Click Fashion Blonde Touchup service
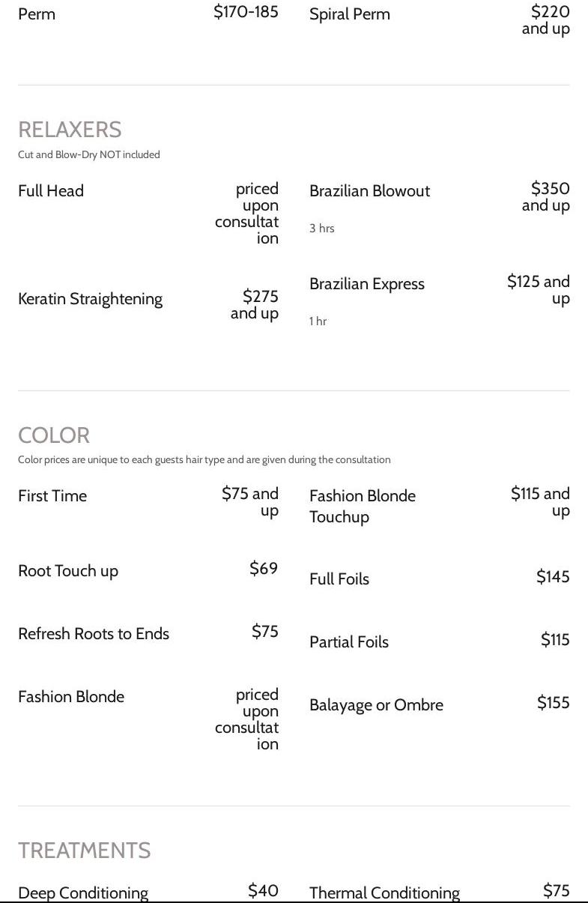Image resolution: width=588 pixels, height=903 pixels. coord(363,506)
